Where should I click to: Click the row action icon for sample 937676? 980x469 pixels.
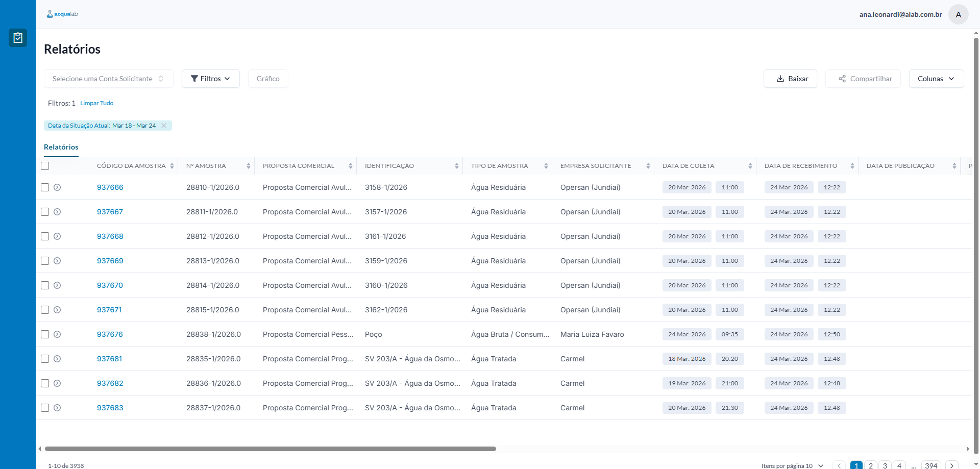point(57,334)
